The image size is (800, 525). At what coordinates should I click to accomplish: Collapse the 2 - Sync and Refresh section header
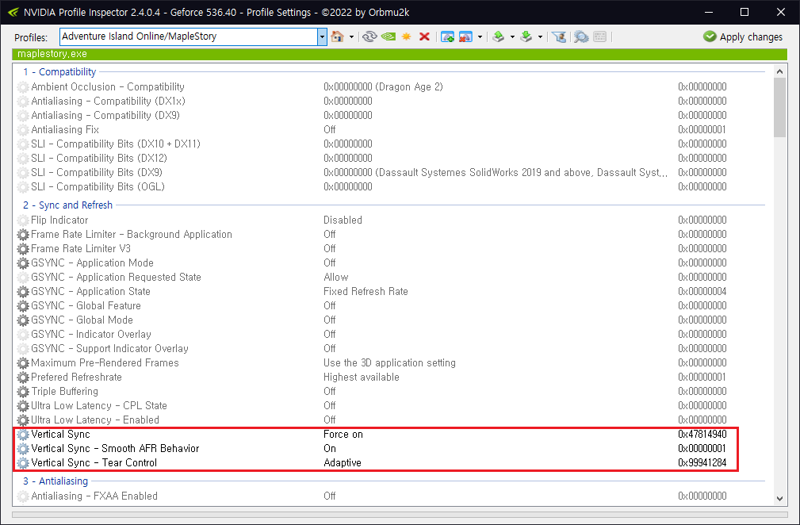[x=67, y=205]
